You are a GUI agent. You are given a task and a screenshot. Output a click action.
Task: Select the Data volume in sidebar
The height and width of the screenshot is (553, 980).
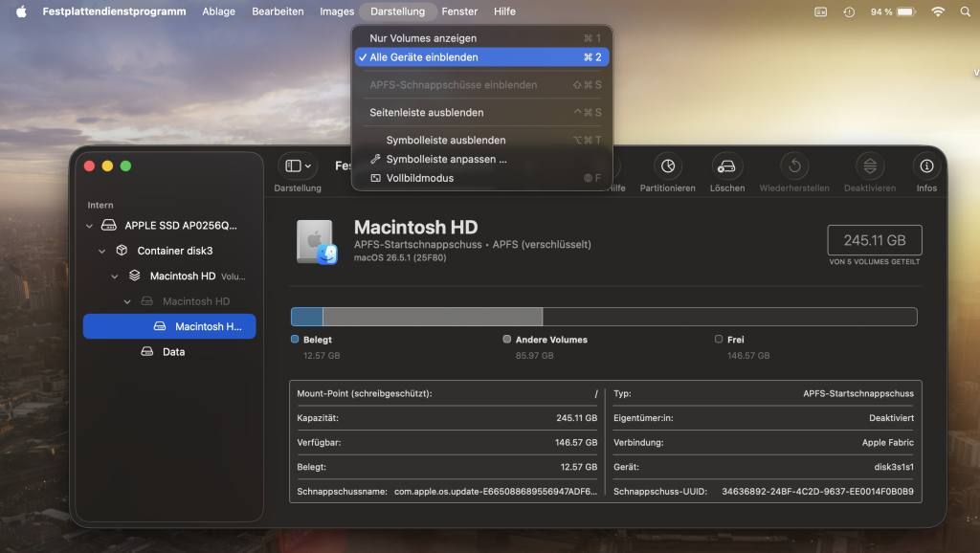point(169,352)
